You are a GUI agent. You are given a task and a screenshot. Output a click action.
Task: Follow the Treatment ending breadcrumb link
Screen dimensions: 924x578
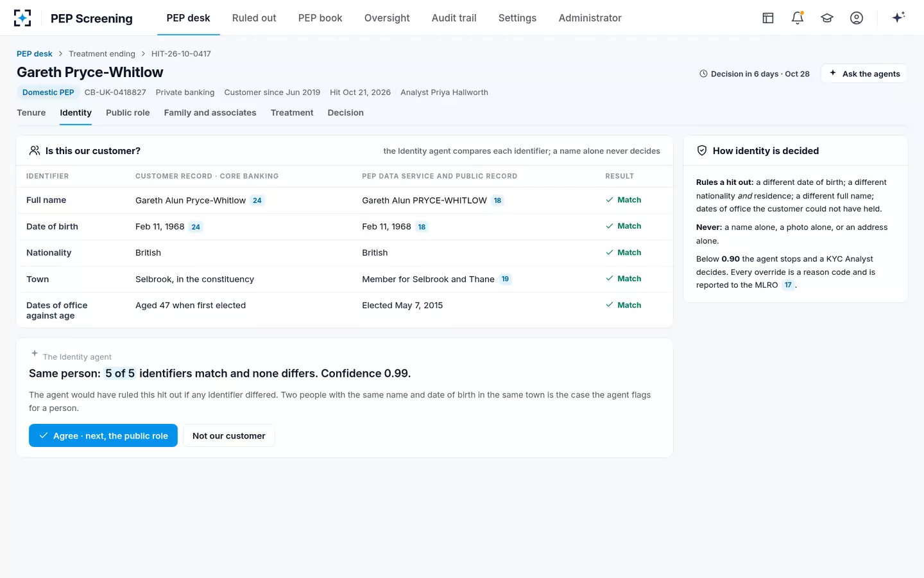click(102, 54)
